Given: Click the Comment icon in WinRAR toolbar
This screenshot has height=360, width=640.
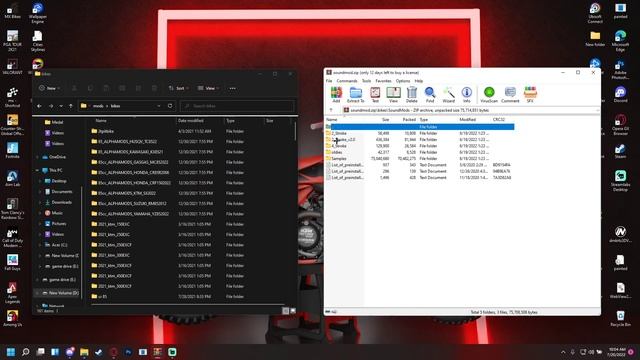Looking at the screenshot, I should (x=510, y=94).
